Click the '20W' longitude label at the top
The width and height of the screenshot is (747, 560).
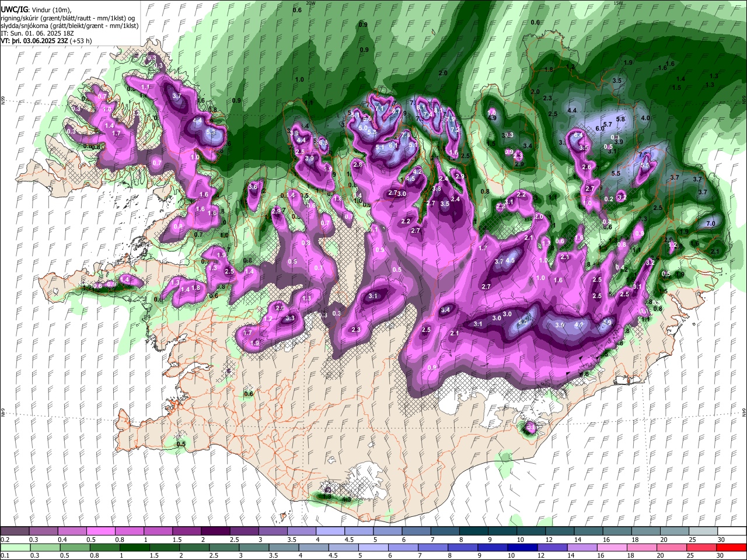[310, 3]
